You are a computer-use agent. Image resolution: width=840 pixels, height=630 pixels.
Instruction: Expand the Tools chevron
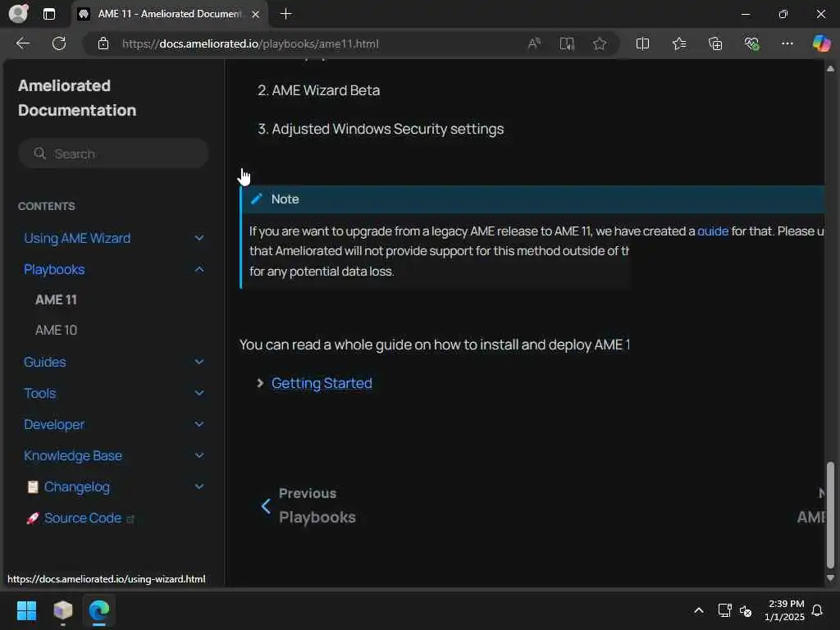tap(199, 393)
